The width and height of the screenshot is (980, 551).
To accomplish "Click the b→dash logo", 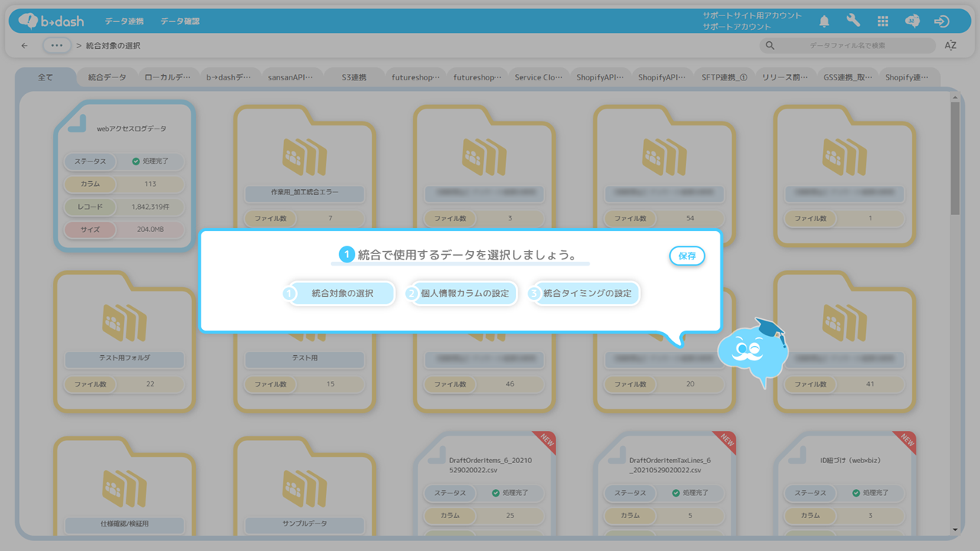I will point(51,21).
